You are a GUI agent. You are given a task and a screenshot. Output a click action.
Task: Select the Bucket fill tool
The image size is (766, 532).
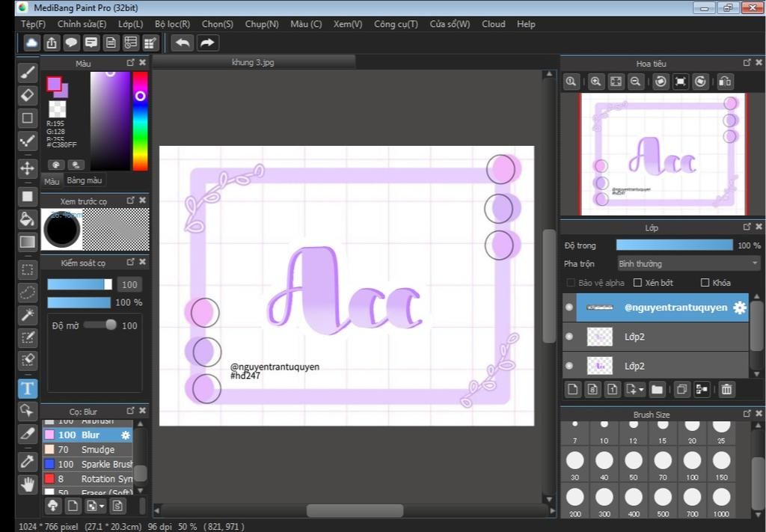click(x=28, y=218)
